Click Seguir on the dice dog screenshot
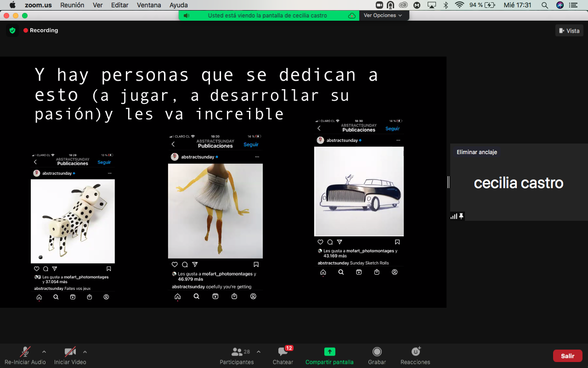This screenshot has width=588, height=368. click(x=104, y=162)
